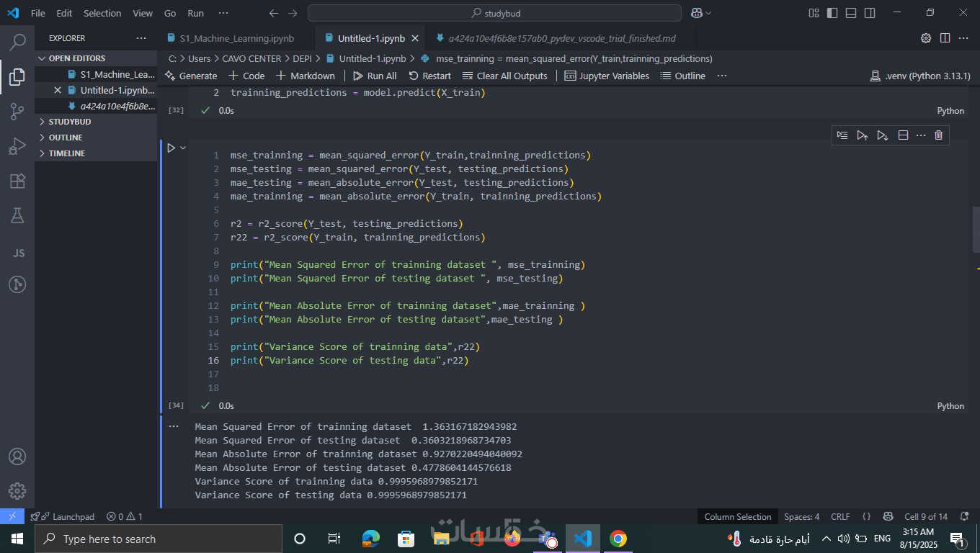Open the Selection menu
This screenshot has height=553, width=980.
pos(102,13)
